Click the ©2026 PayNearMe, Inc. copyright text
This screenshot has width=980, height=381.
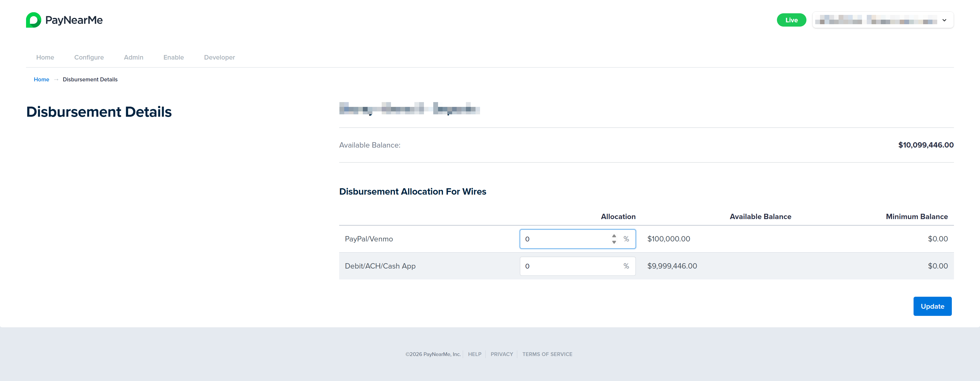pyautogui.click(x=433, y=354)
